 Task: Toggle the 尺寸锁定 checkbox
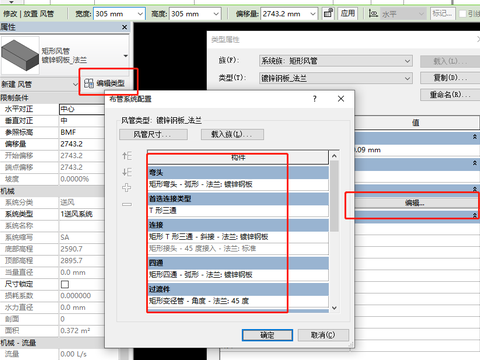65,284
